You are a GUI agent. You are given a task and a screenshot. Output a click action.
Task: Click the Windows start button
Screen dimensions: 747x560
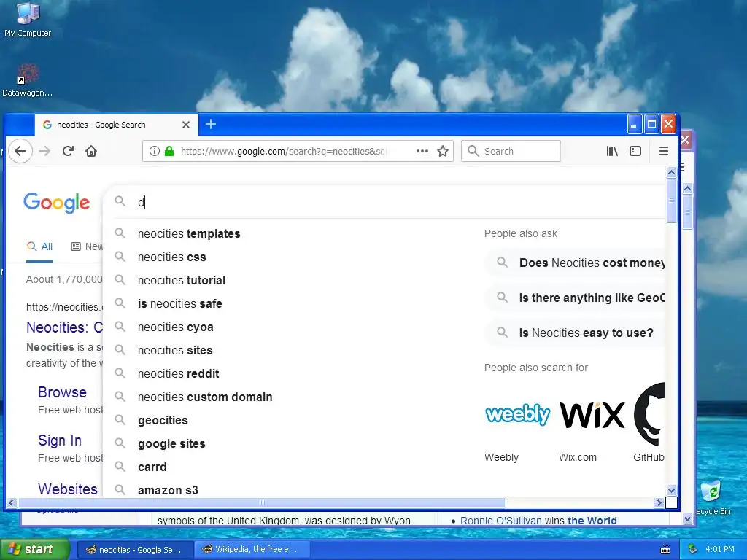34,550
